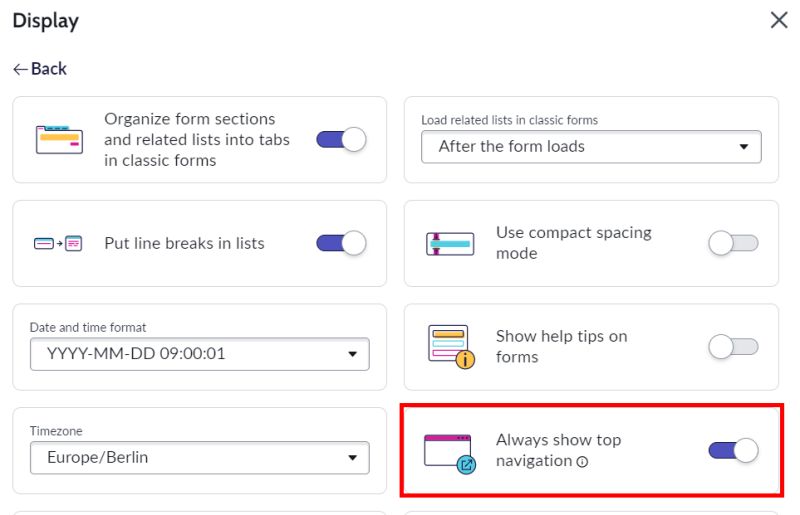This screenshot has width=800, height=515.
Task: Click the left arrow icon before Back
Action: point(20,69)
